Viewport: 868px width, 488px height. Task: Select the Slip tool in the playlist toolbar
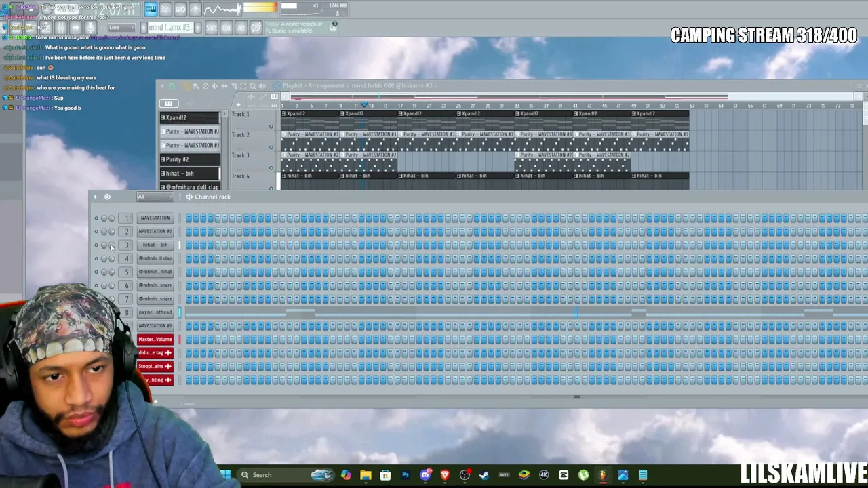pyautogui.click(x=224, y=86)
